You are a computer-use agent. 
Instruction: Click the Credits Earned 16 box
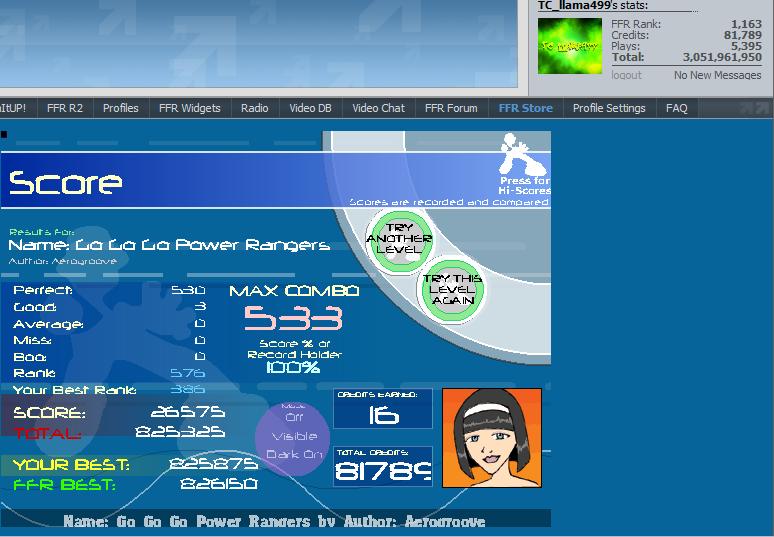tap(383, 409)
